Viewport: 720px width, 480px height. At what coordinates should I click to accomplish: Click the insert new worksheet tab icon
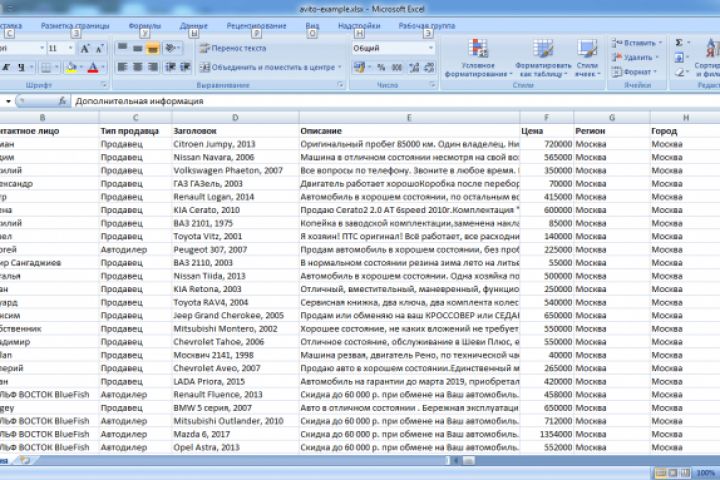24,460
